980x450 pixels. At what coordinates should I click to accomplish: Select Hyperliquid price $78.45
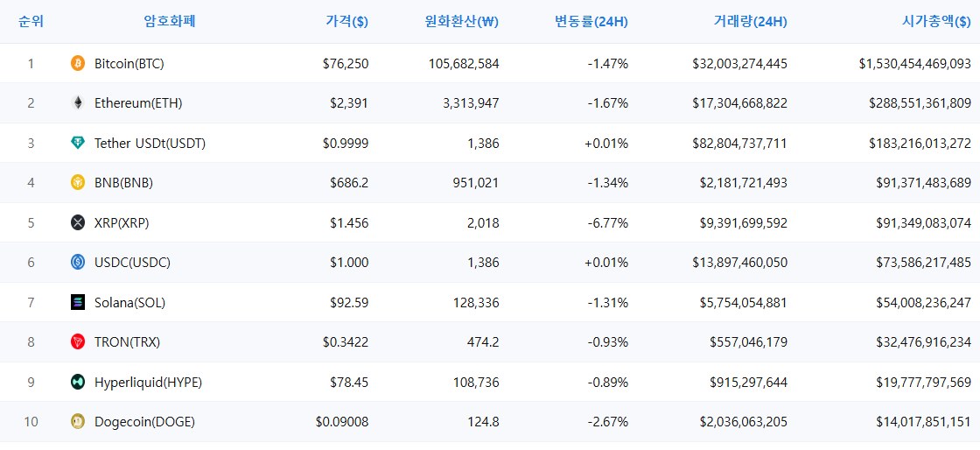349,382
